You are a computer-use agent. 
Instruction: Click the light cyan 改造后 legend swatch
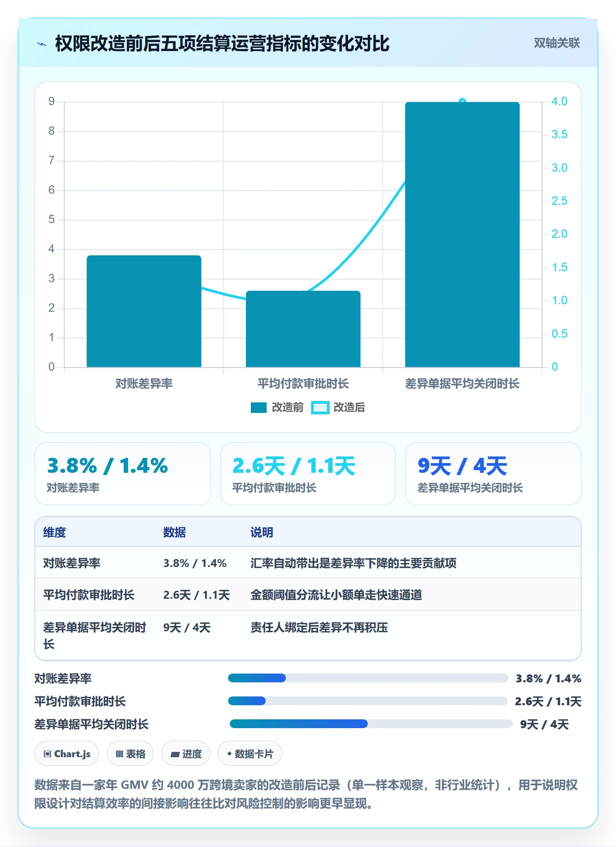click(320, 408)
